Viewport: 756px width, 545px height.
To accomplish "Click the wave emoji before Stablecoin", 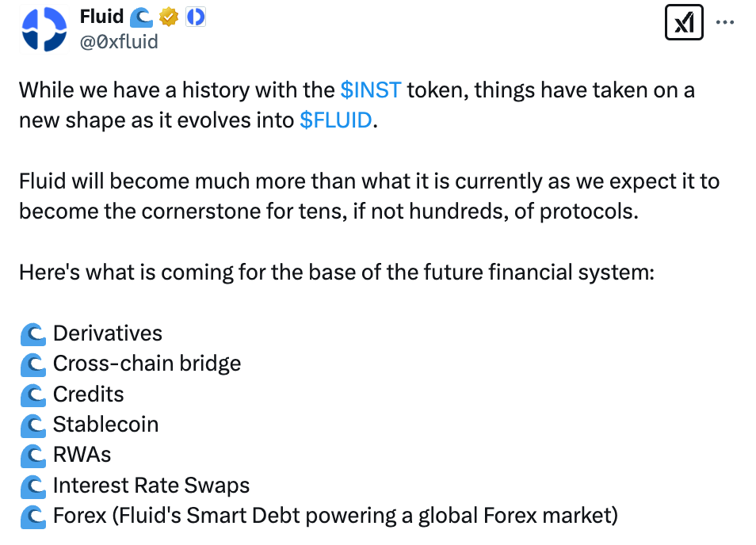I will click(32, 425).
